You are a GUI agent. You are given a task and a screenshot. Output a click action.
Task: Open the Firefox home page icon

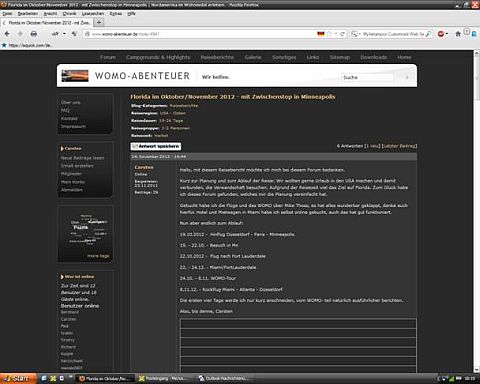tap(458, 34)
